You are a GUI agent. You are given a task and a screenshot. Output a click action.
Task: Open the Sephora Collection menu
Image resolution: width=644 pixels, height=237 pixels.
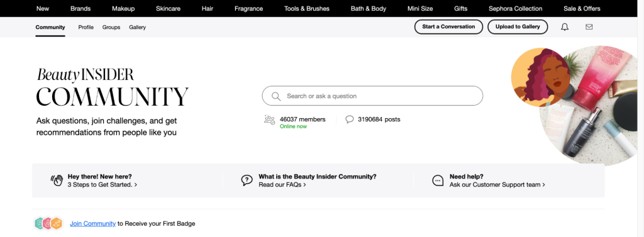pos(516,9)
